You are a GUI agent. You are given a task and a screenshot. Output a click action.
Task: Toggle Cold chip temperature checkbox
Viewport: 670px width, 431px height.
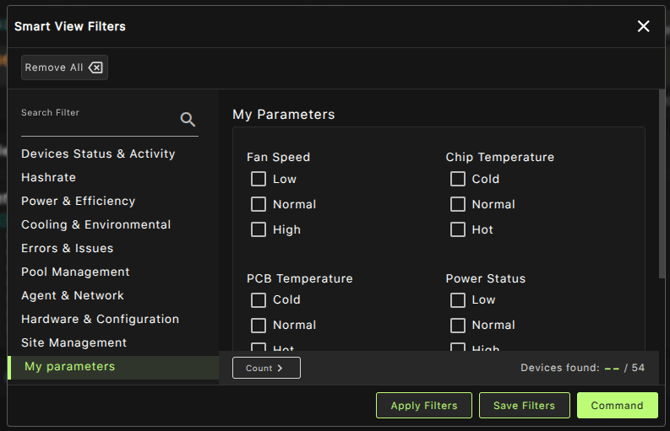(x=457, y=179)
